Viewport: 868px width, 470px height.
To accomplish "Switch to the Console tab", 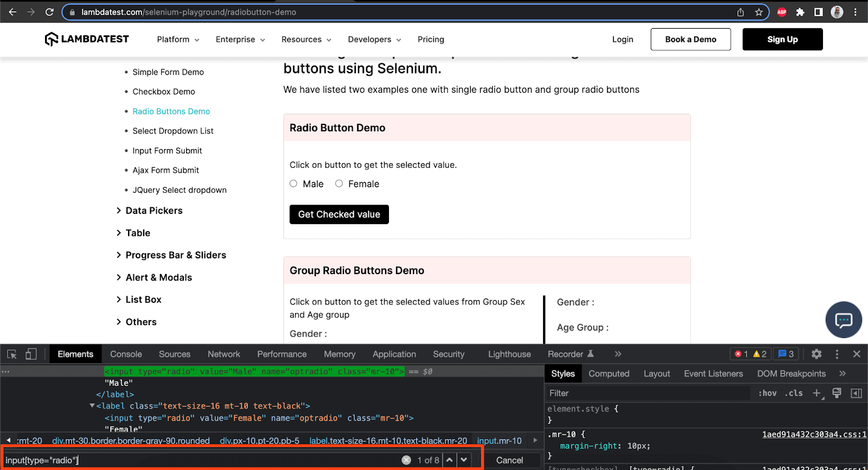I will [x=126, y=354].
